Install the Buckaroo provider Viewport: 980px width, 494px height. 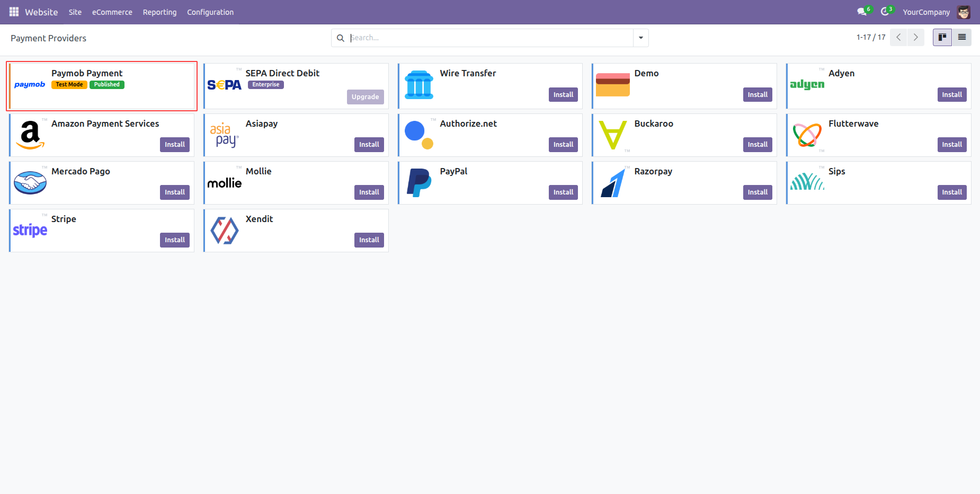pyautogui.click(x=758, y=145)
